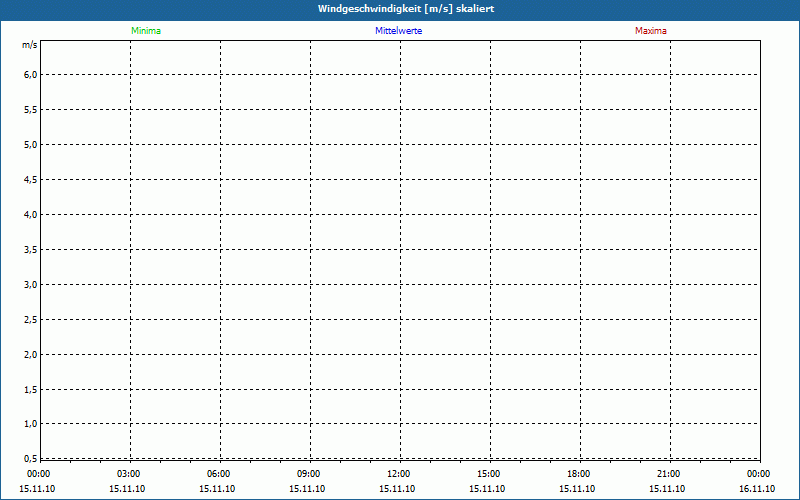Viewport: 800px width, 500px height.
Task: Click the 03:00 time axis label
Action: point(129,474)
